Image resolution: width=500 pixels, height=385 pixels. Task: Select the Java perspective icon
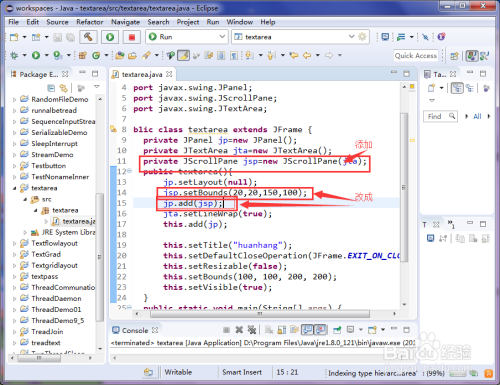coord(471,56)
